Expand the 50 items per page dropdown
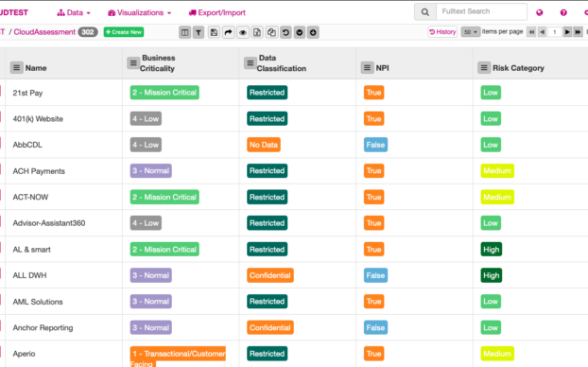 [x=470, y=32]
